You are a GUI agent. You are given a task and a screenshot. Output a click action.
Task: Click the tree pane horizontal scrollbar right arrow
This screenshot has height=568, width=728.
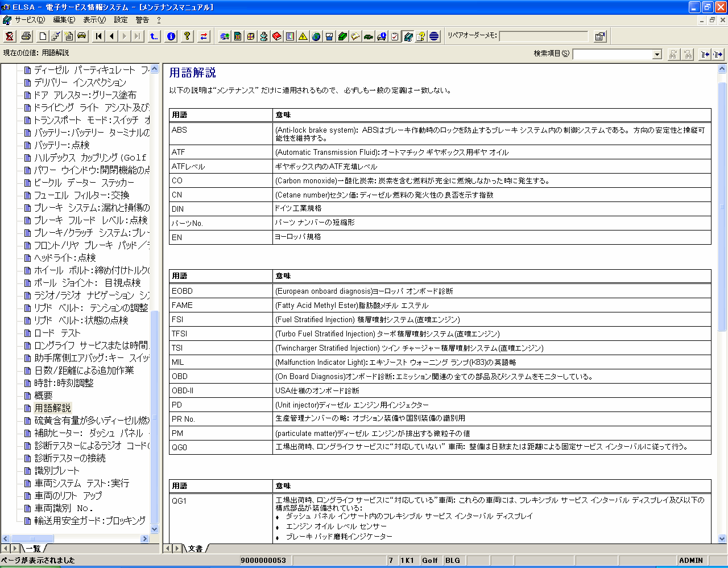pos(144,538)
